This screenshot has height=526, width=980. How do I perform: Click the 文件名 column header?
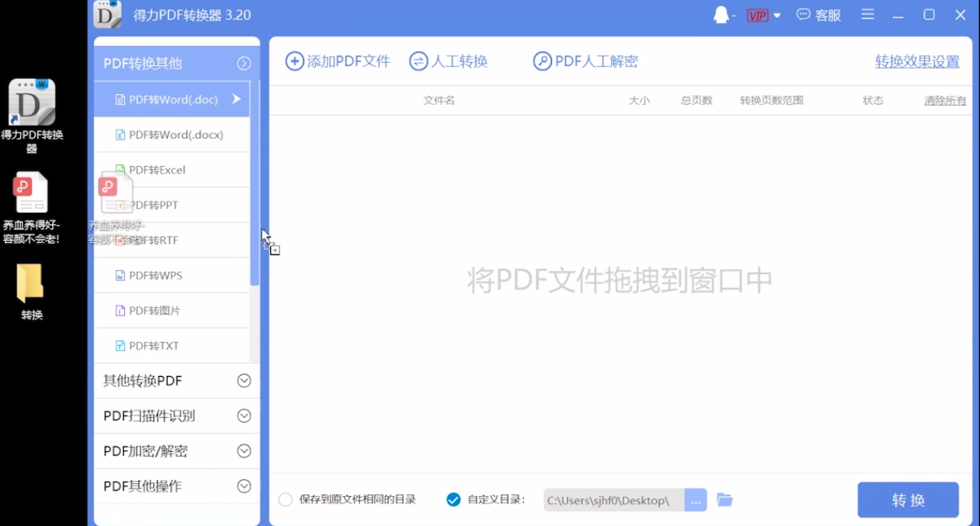pyautogui.click(x=439, y=100)
